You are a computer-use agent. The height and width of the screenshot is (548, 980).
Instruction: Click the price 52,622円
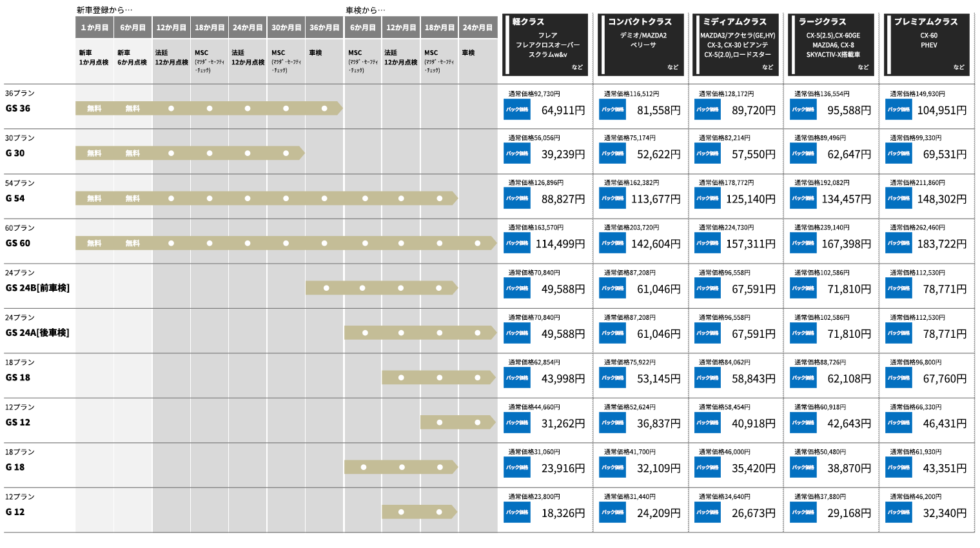(x=659, y=155)
